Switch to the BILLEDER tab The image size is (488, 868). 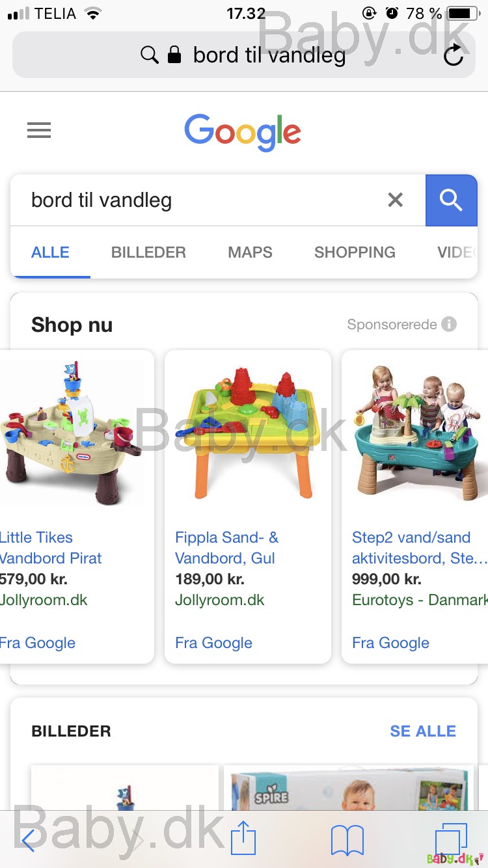coord(148,252)
